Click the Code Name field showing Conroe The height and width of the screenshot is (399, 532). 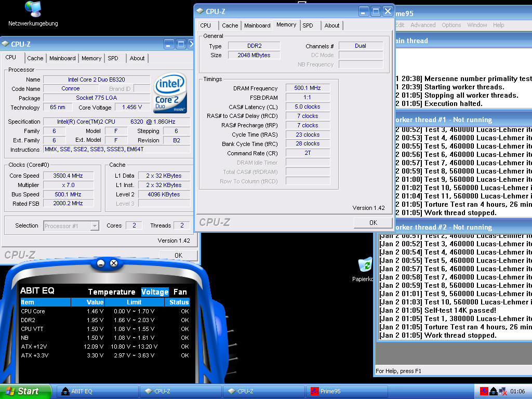pyautogui.click(x=71, y=88)
